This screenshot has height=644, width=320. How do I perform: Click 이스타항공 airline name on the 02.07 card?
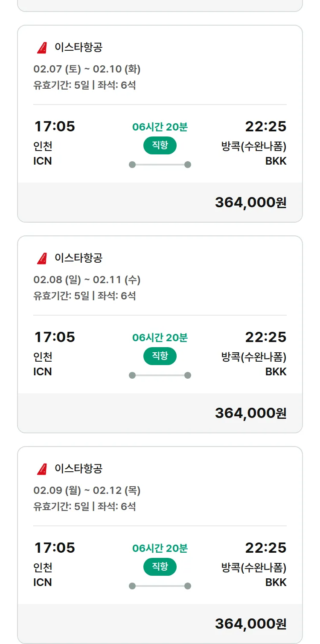point(79,47)
